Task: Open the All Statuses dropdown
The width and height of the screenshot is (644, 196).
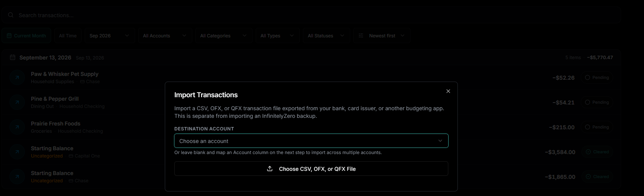Action: 326,35
